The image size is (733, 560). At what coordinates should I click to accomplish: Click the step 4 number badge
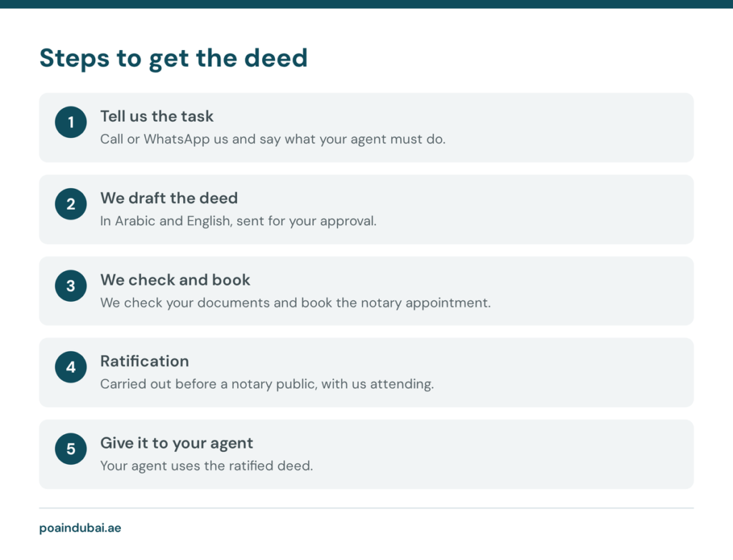coord(71,367)
